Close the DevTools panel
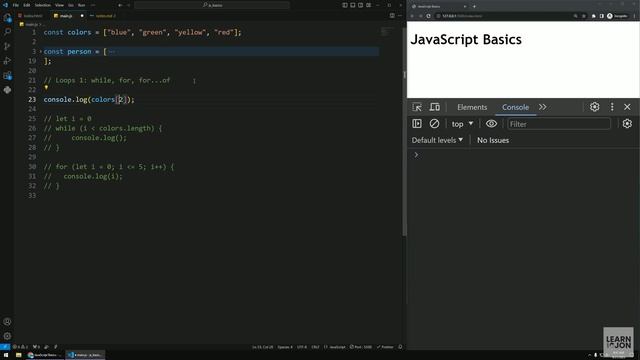The image size is (640, 360). 627,107
